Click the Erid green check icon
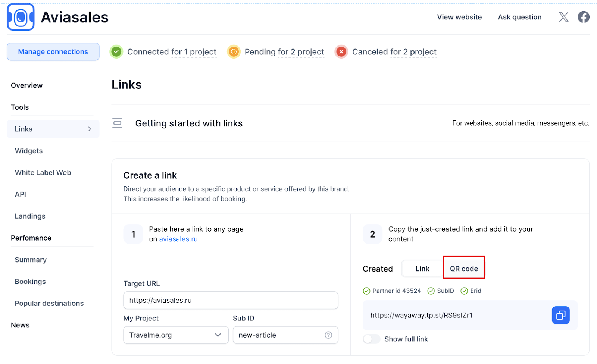 pos(464,291)
